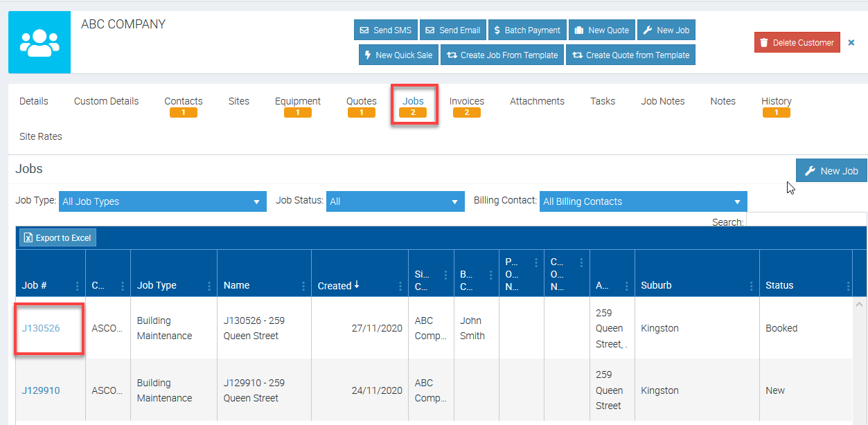The image size is (868, 425).
Task: Close customer panel with X icon
Action: tap(851, 43)
